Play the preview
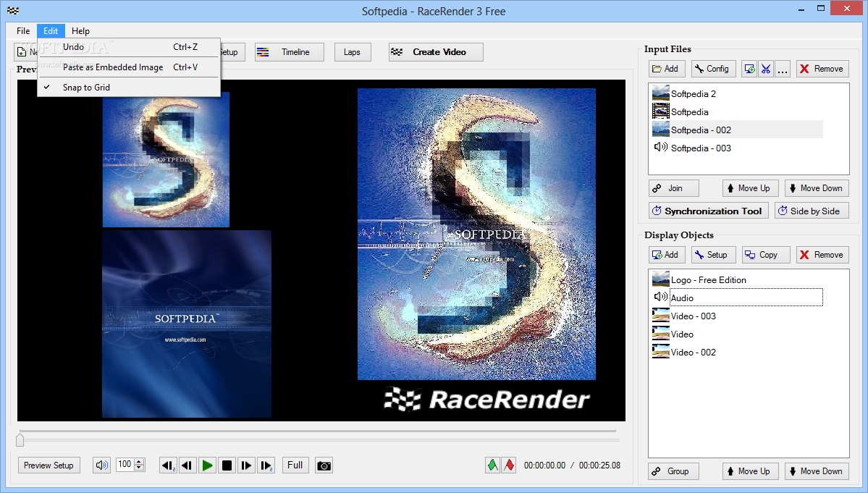 coord(207,465)
